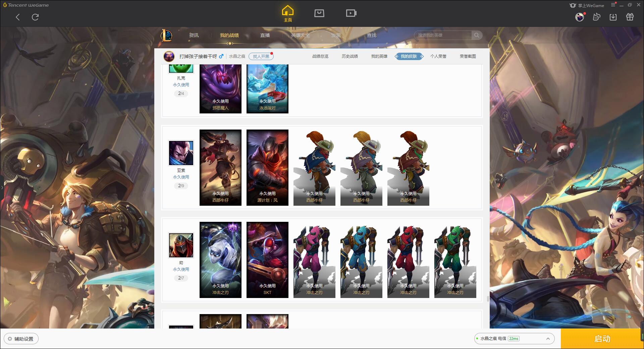
Task: Open the 掌上WeGame mobile link
Action: [587, 5]
